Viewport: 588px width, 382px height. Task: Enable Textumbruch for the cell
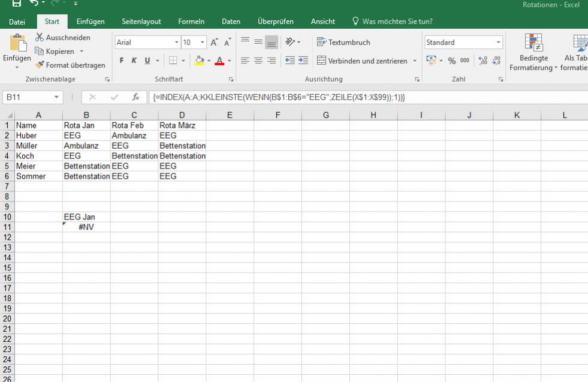click(x=343, y=43)
